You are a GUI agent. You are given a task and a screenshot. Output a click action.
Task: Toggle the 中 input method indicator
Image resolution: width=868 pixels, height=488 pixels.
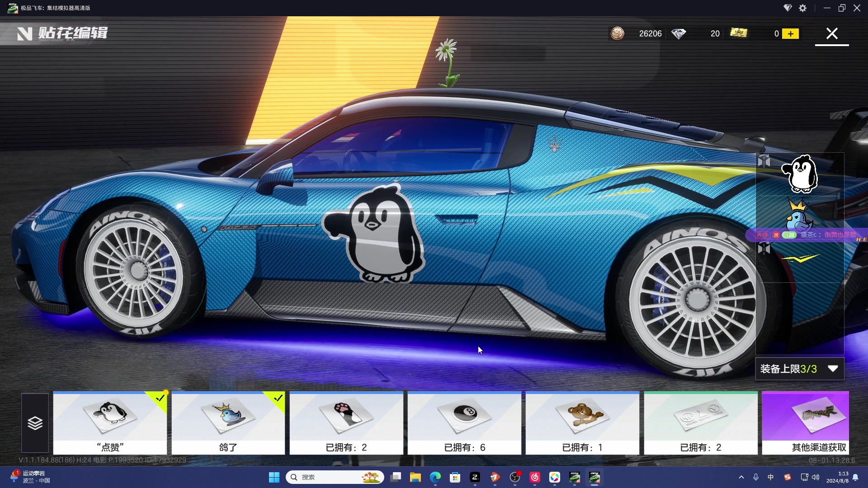pos(771,477)
